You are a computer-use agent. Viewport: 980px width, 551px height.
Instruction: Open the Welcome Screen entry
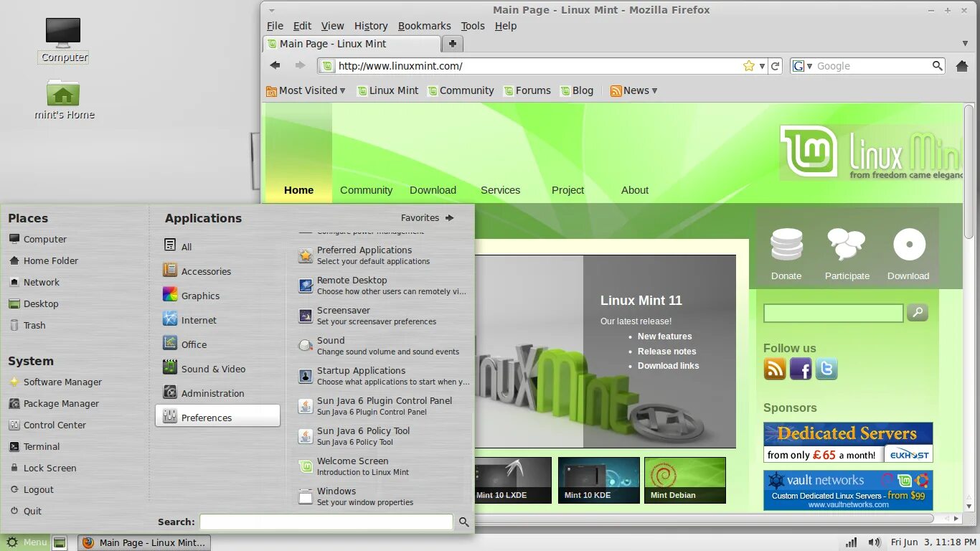click(384, 466)
